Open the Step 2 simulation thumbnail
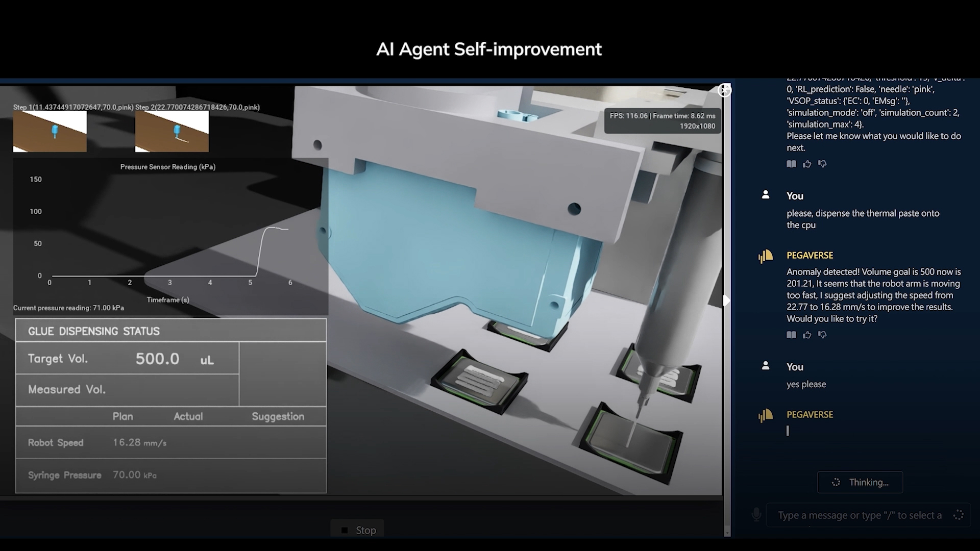This screenshot has height=551, width=980. (171, 131)
